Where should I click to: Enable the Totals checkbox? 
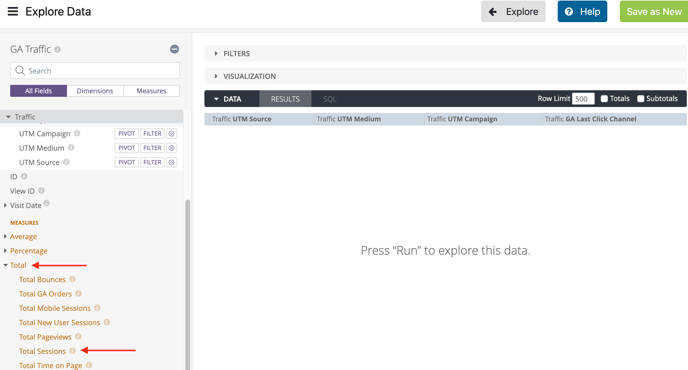point(604,99)
